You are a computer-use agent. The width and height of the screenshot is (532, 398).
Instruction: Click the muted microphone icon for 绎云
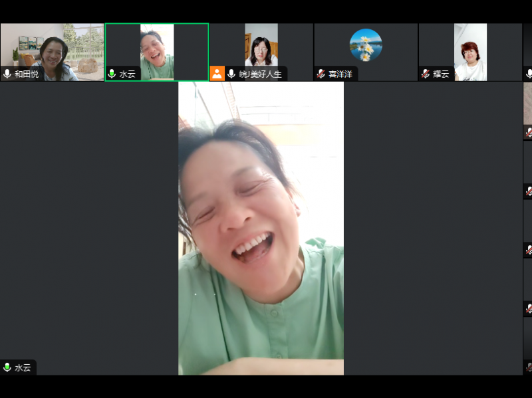[x=426, y=74]
